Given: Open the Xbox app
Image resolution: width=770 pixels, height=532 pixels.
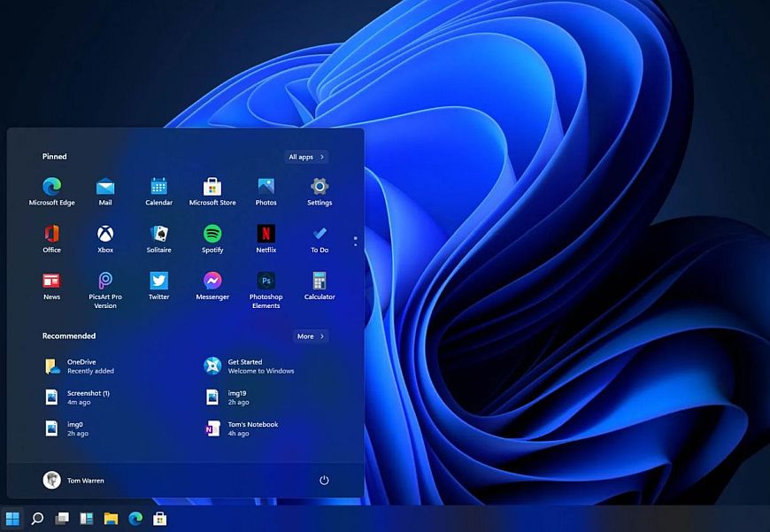Looking at the screenshot, I should (105, 239).
